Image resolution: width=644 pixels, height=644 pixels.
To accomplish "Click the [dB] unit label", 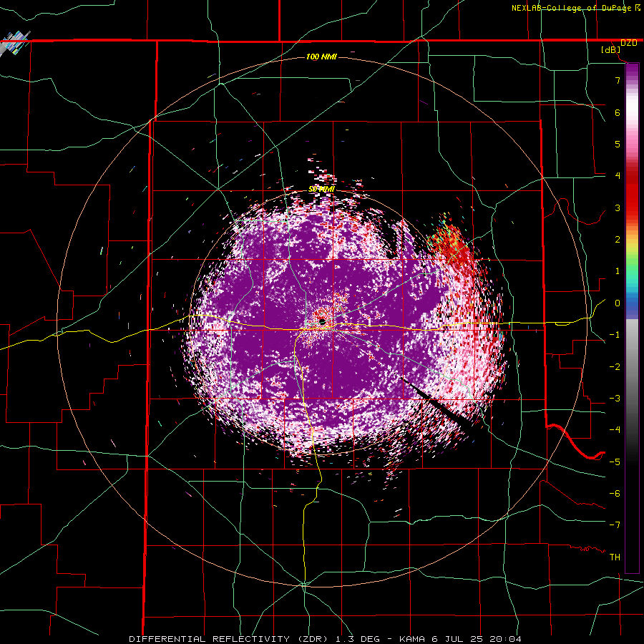I will click(x=610, y=50).
